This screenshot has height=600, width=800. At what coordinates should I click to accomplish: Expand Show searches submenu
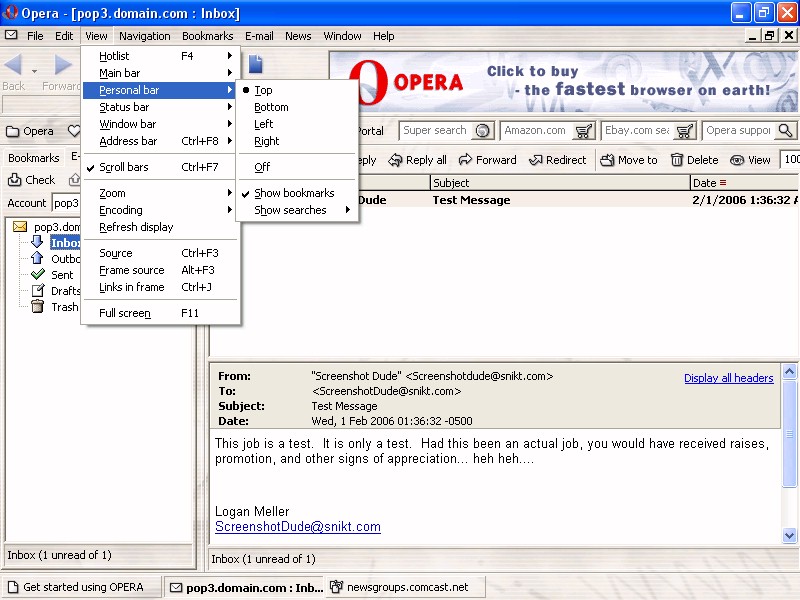296,210
